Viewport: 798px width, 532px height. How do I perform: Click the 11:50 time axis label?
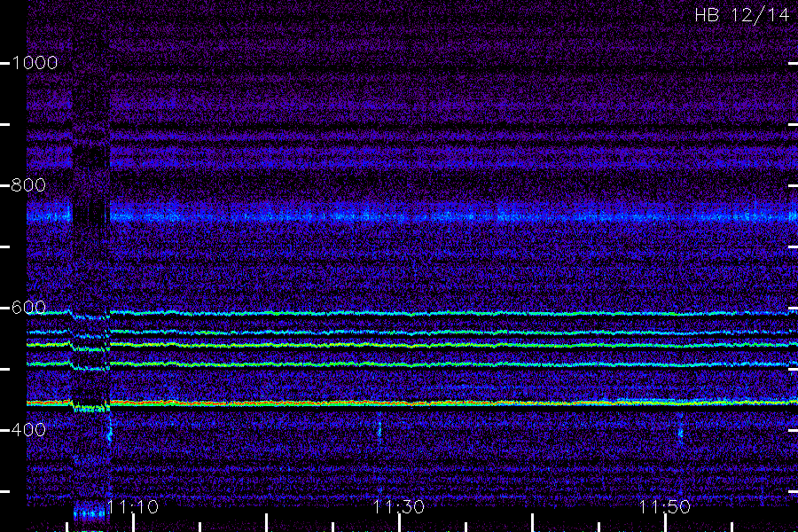point(665,507)
